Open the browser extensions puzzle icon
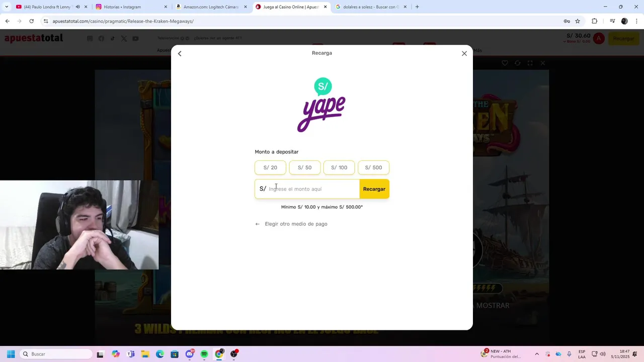Screen dimensions: 644x362 pyautogui.click(x=594, y=21)
